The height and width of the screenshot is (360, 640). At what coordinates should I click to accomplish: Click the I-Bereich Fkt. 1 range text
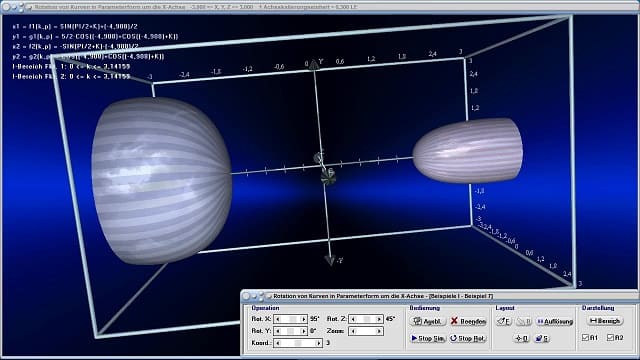tap(71, 66)
